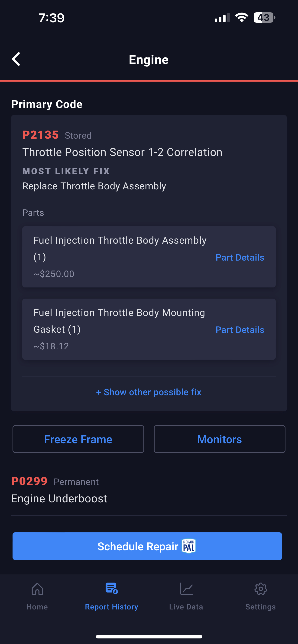
Task: Tap the Fuel Injection Throttle Body Assembly card
Action: 120,257
